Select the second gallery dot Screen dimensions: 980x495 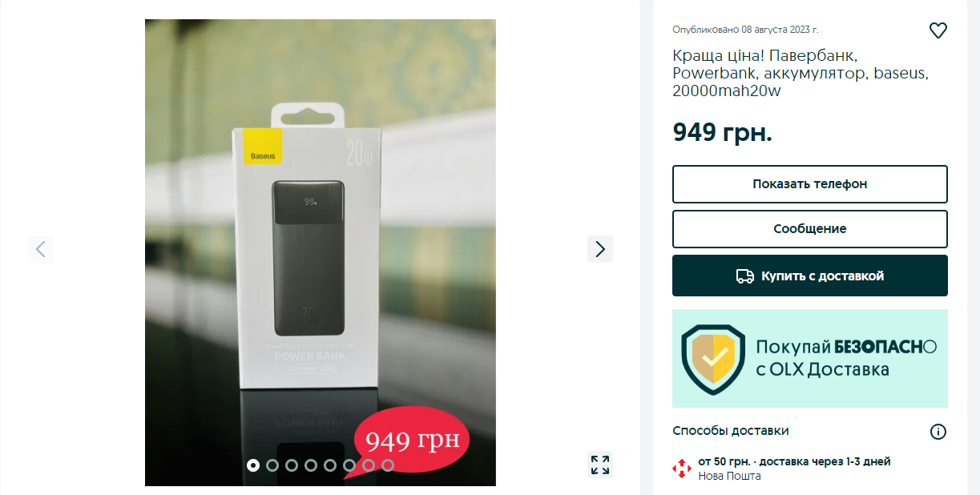pyautogui.click(x=272, y=465)
